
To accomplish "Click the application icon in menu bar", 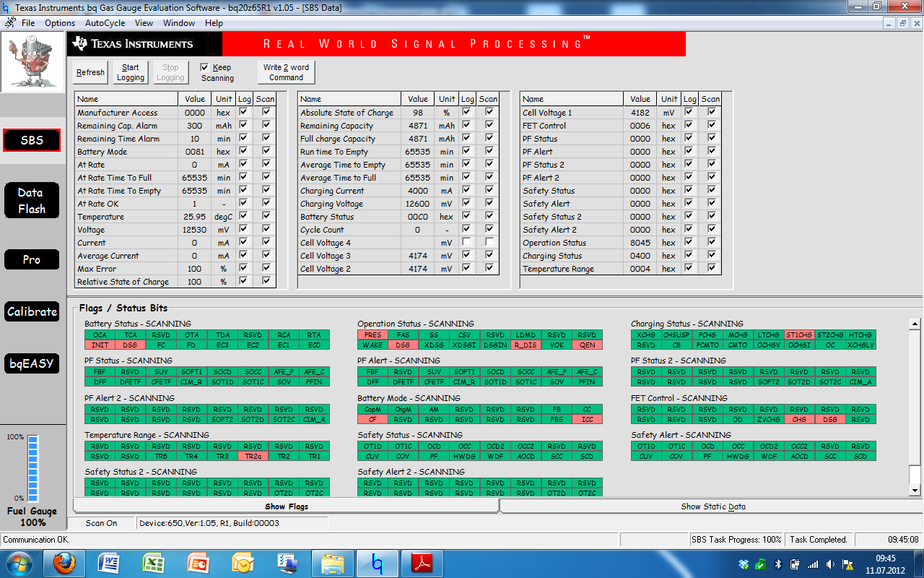I will tap(9, 23).
